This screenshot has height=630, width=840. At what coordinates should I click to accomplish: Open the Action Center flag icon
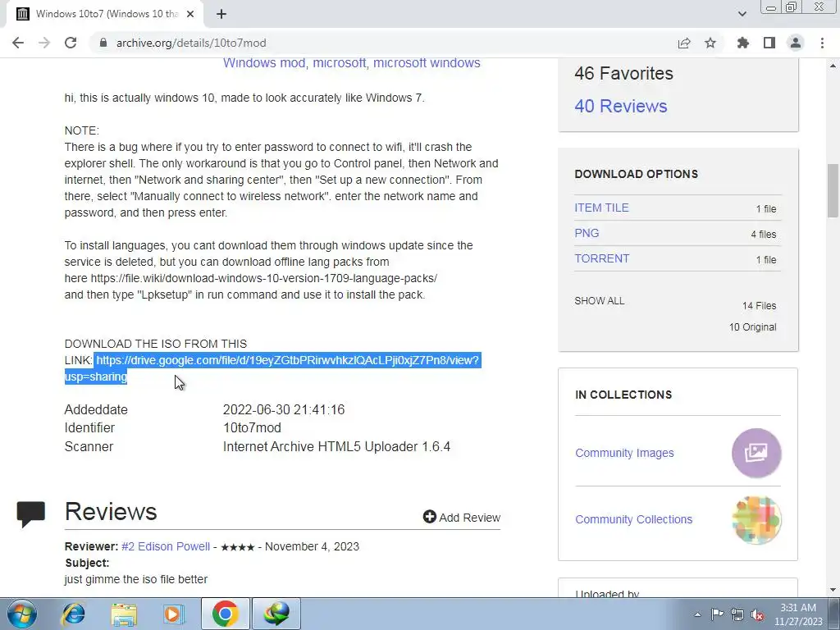(x=717, y=614)
